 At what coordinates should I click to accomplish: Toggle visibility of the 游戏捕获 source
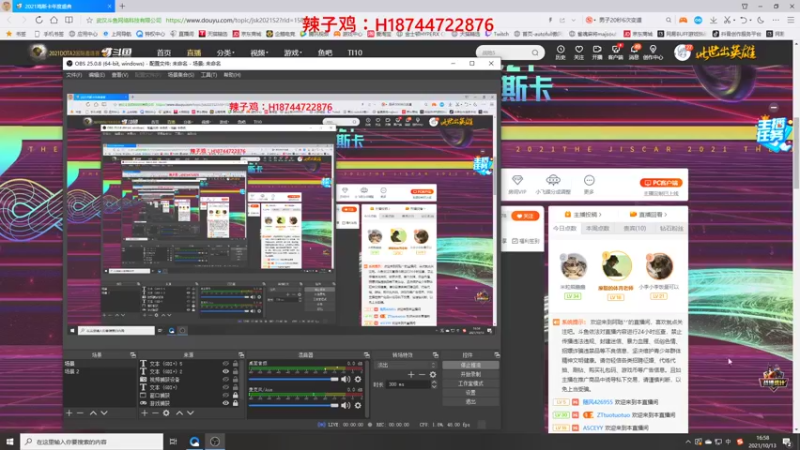click(226, 403)
